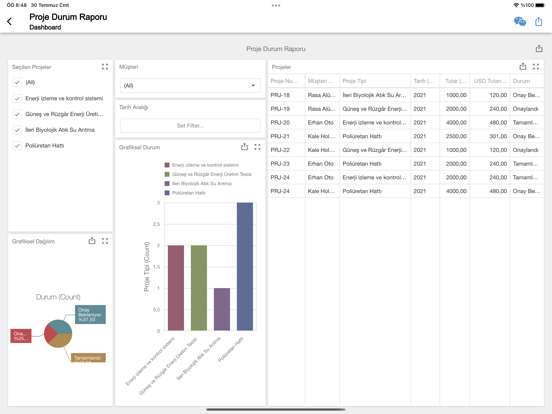
Task: Uncheck Enerji izleme ve kontrol sistemi
Action: pyautogui.click(x=17, y=98)
